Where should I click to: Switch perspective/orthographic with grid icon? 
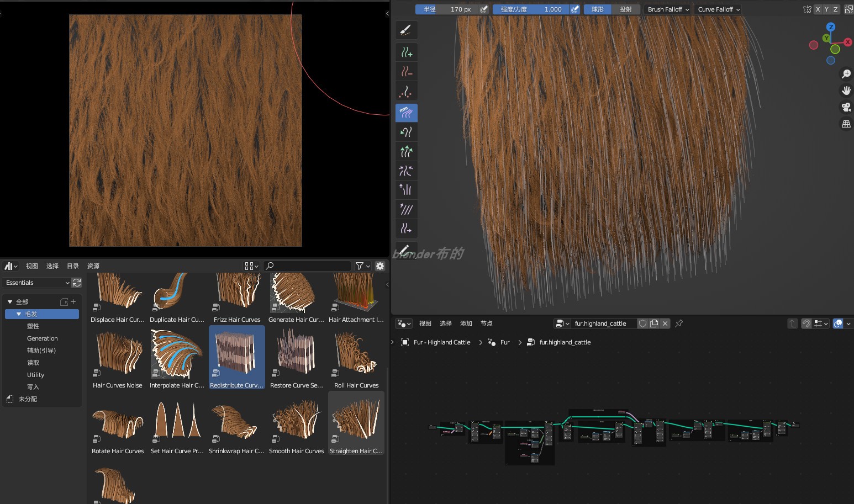846,124
